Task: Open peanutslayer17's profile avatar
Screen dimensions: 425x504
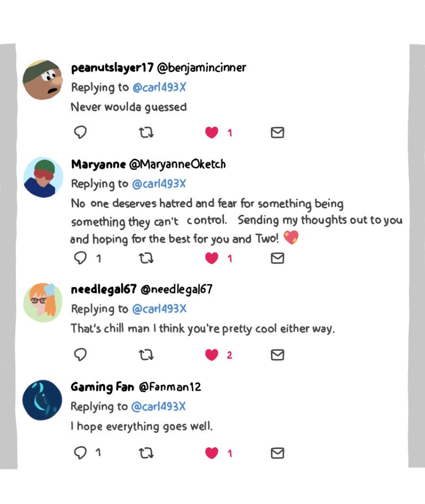Action: (x=43, y=80)
